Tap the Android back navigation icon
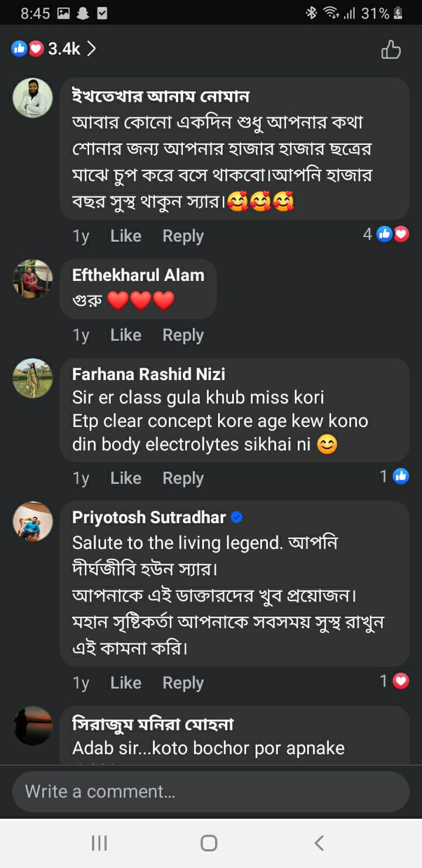 [319, 843]
